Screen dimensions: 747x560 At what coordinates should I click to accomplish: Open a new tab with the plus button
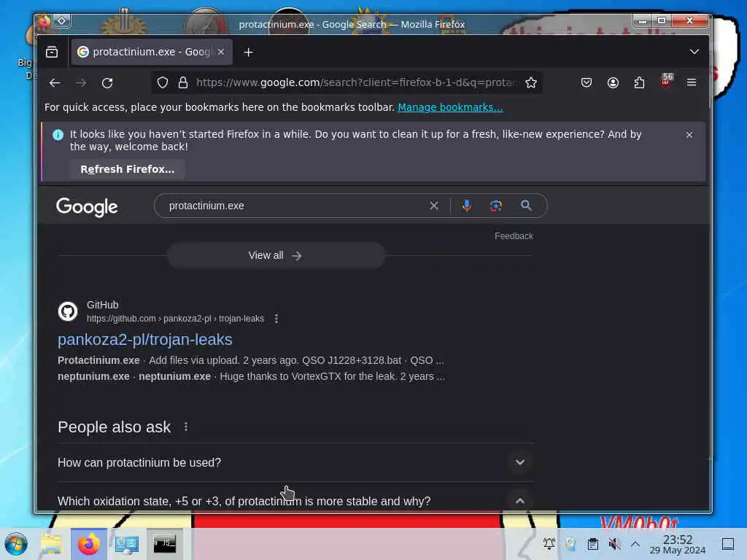248,52
